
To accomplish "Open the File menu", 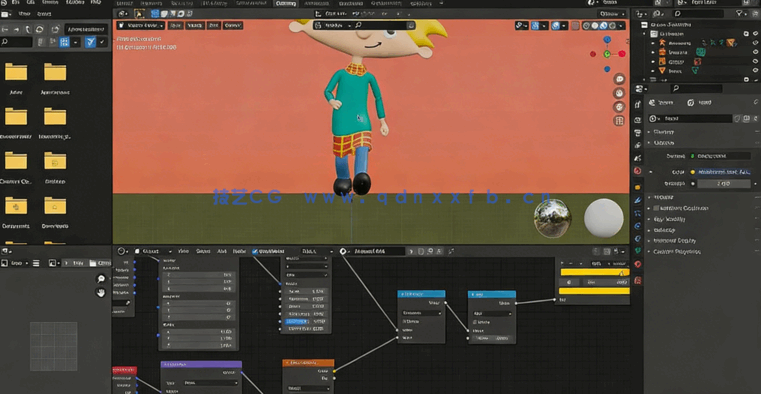I will [x=15, y=2].
